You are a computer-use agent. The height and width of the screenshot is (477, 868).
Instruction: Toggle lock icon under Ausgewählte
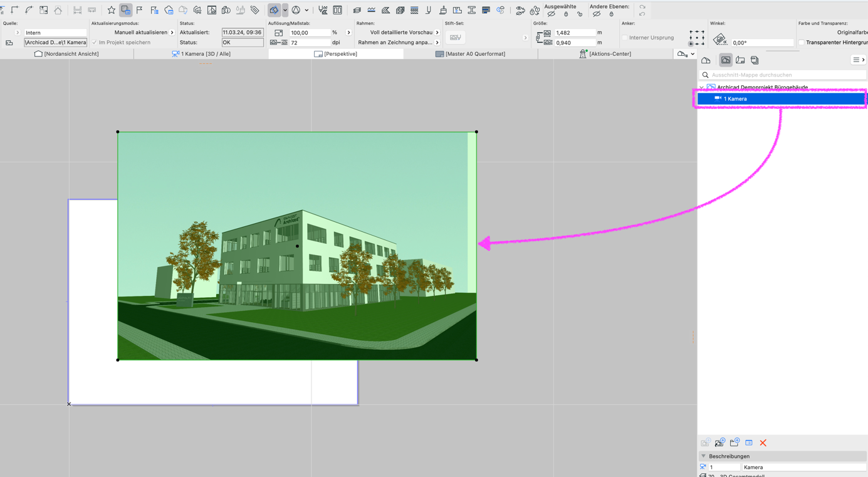pyautogui.click(x=566, y=14)
